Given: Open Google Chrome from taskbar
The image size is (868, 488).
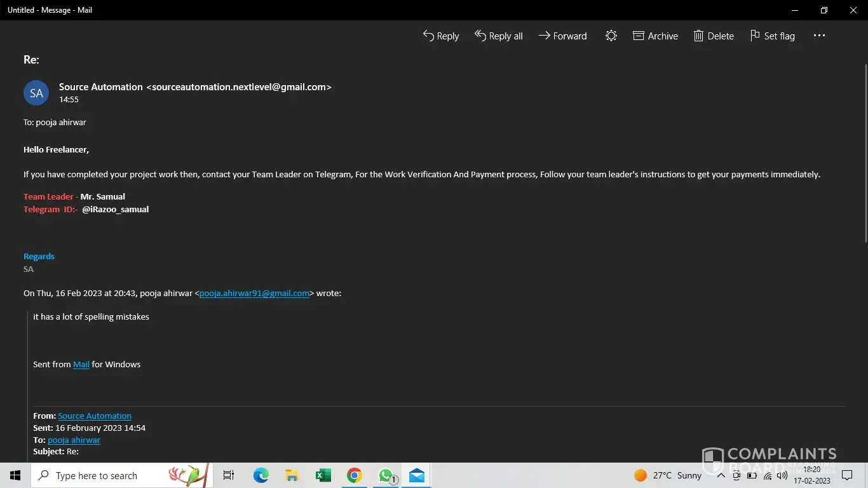Looking at the screenshot, I should point(355,475).
